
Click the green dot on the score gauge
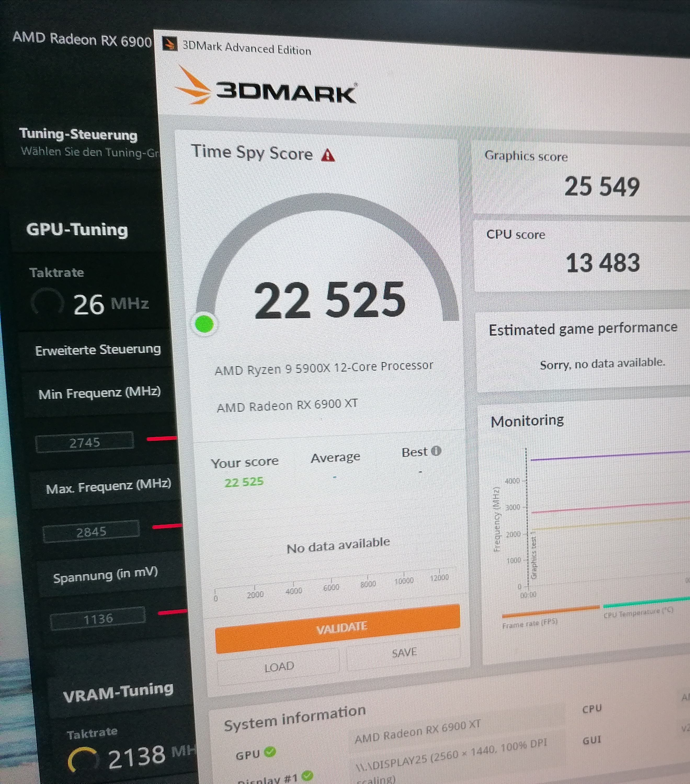point(204,325)
